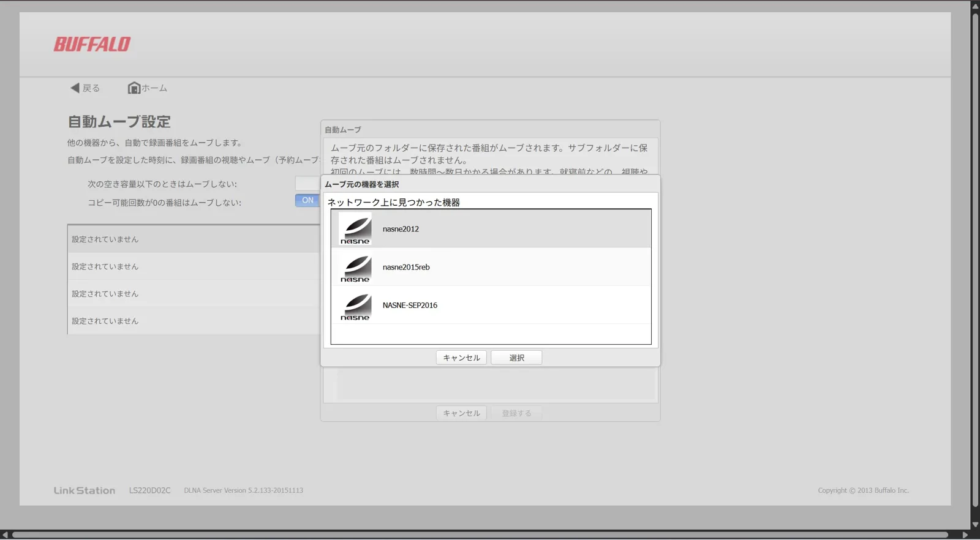Click the second 設定されていません row
Screen dimensions: 980x540
194,266
